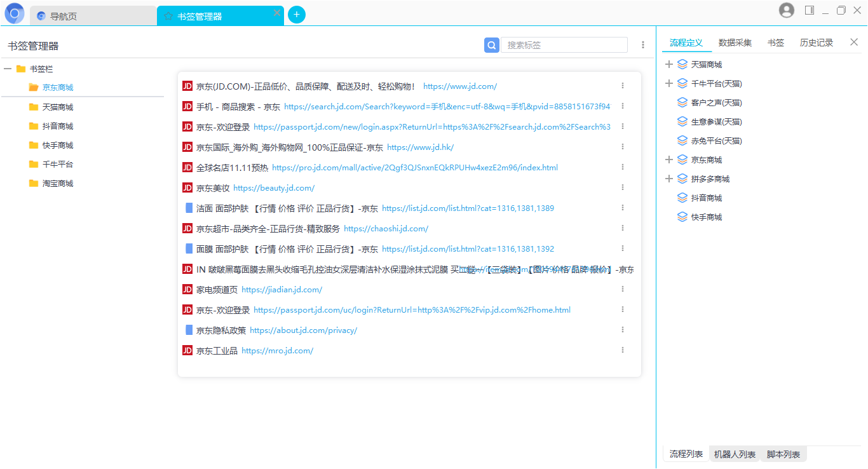The image size is (868, 469).
Task: Open the https://www.jd.com/ link
Action: (460, 86)
